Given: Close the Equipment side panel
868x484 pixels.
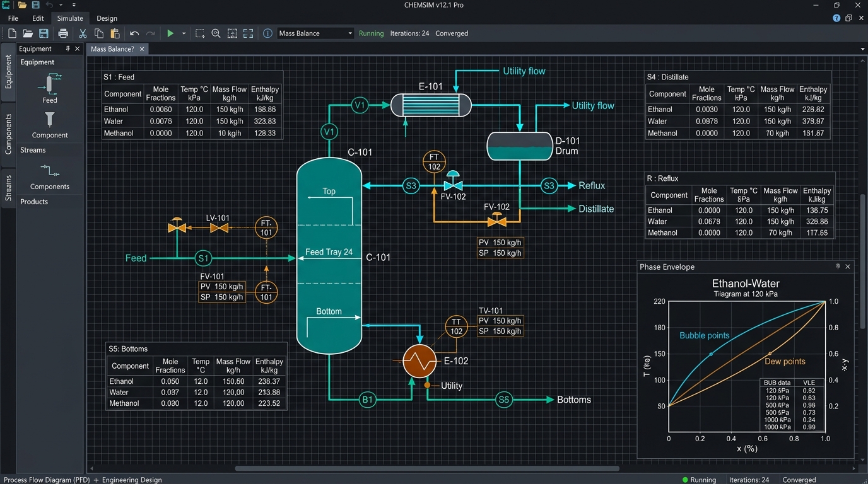Looking at the screenshot, I should (78, 49).
